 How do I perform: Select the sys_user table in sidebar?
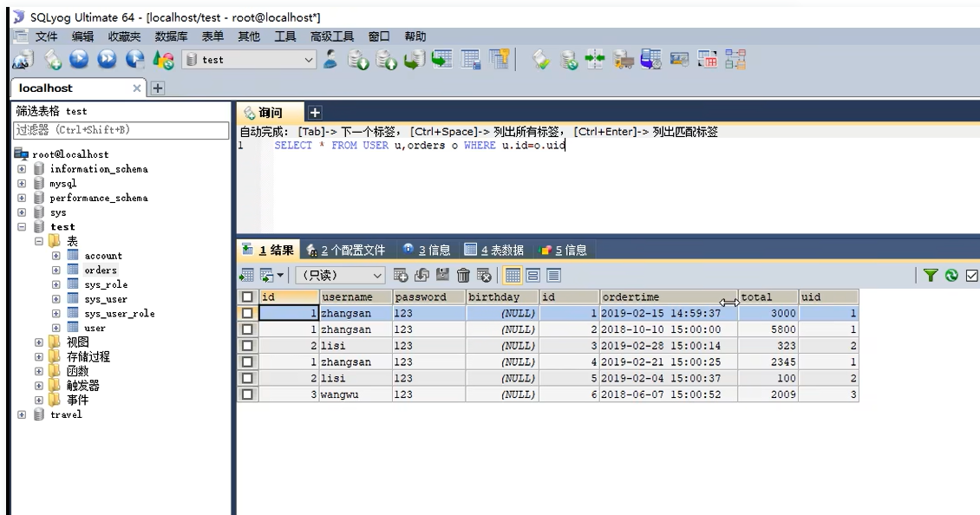point(104,297)
